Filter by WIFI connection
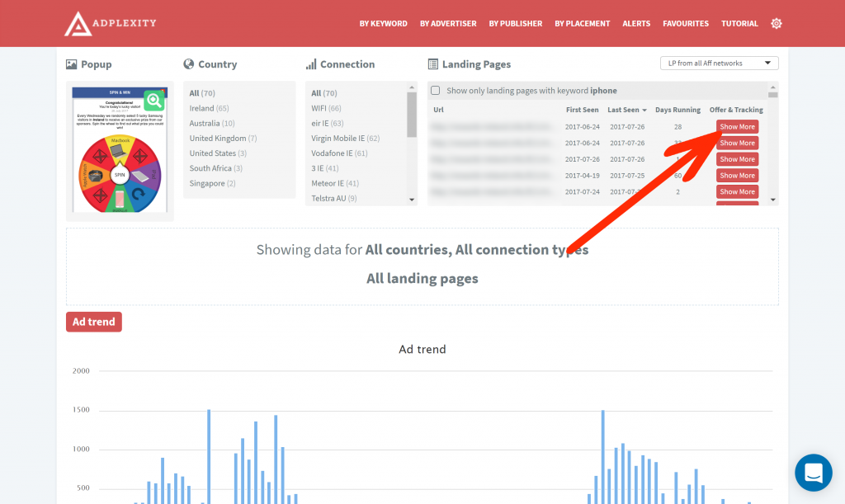 (326, 108)
